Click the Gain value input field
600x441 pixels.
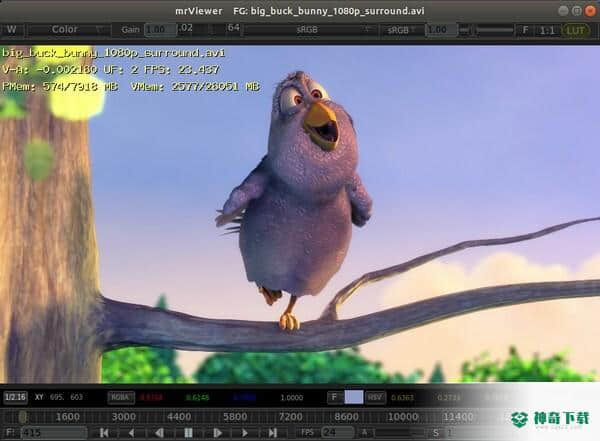160,29
